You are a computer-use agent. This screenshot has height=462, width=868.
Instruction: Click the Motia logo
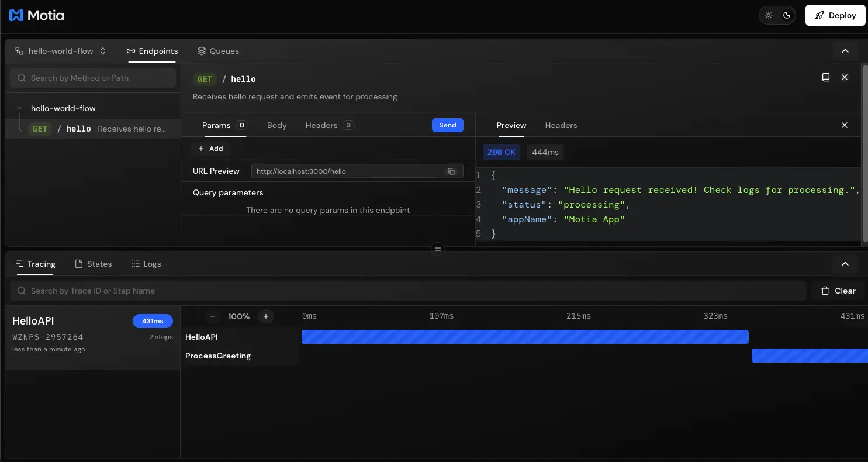[36, 15]
